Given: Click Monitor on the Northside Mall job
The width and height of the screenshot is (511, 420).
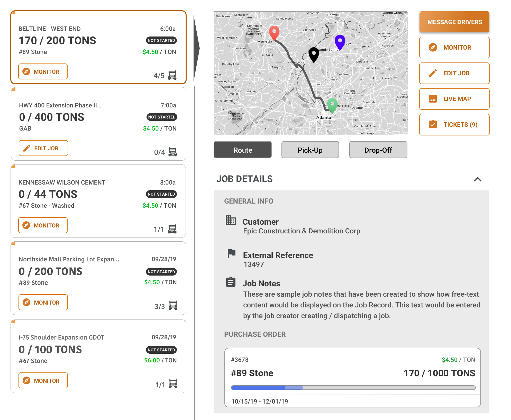Looking at the screenshot, I should 43,302.
